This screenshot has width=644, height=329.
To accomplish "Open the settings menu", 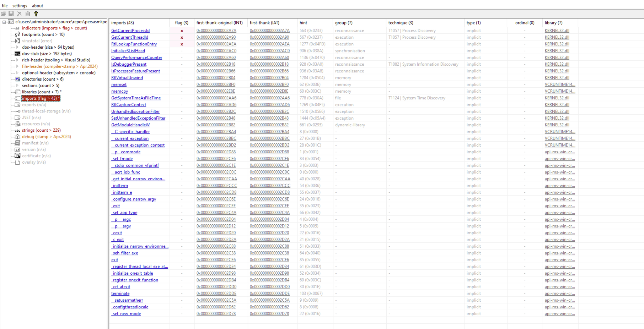I will (x=20, y=6).
